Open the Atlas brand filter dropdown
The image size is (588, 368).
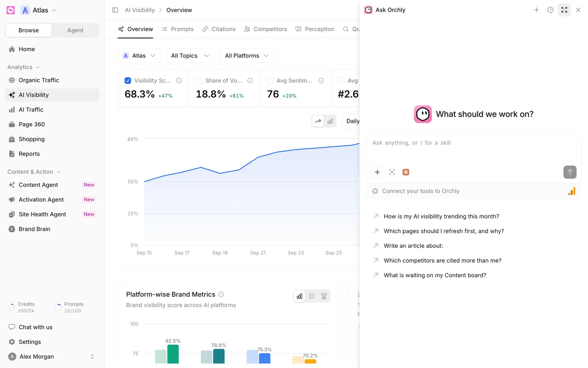pos(139,56)
